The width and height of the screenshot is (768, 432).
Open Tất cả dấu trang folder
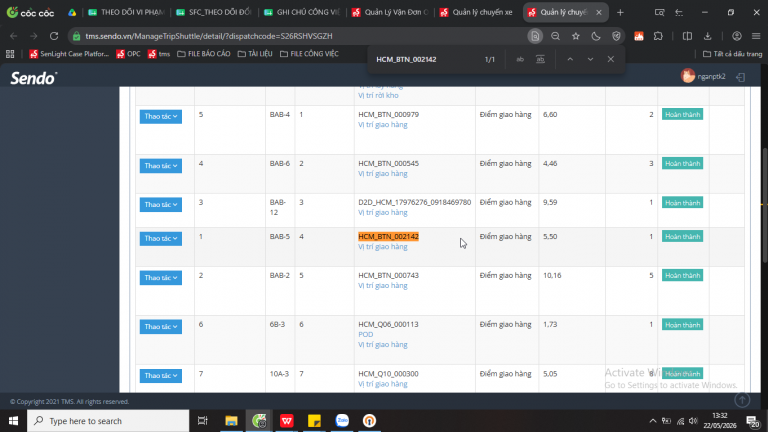click(x=733, y=54)
